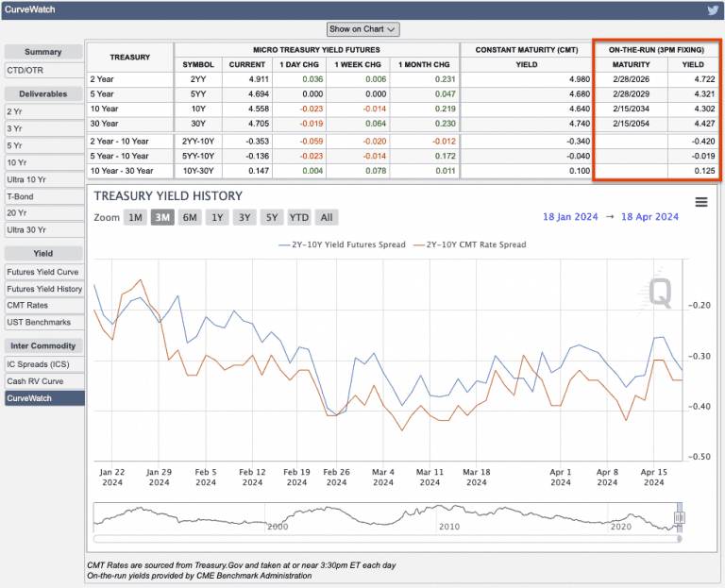
Task: Open the 20 Yr deliverables page
Action: [44, 212]
